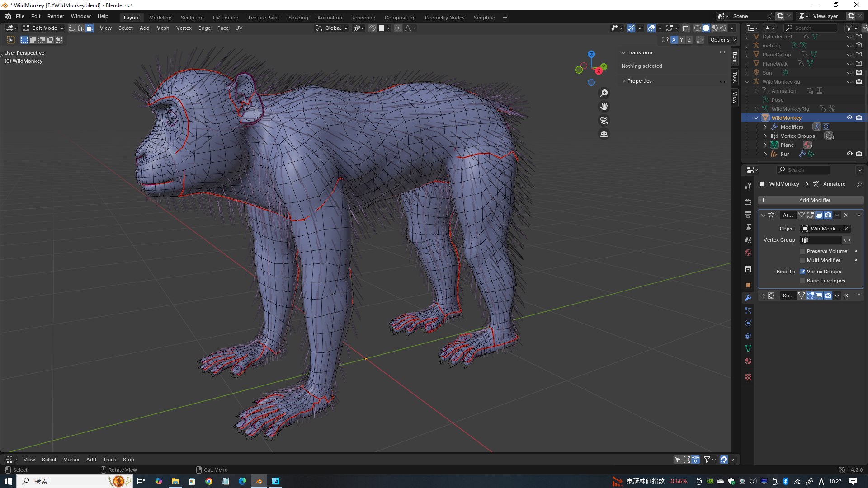Viewport: 868px width, 488px height.
Task: Open the Object properties orange square tab
Action: (x=748, y=285)
